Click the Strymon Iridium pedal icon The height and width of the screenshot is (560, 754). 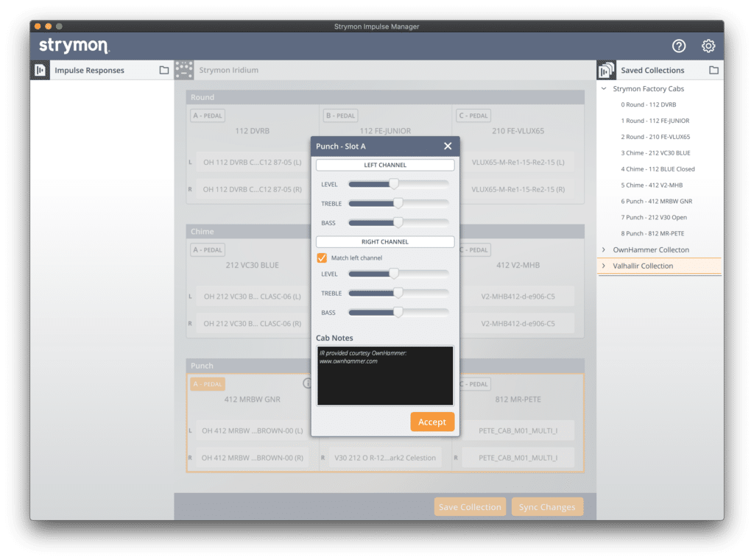click(x=184, y=70)
